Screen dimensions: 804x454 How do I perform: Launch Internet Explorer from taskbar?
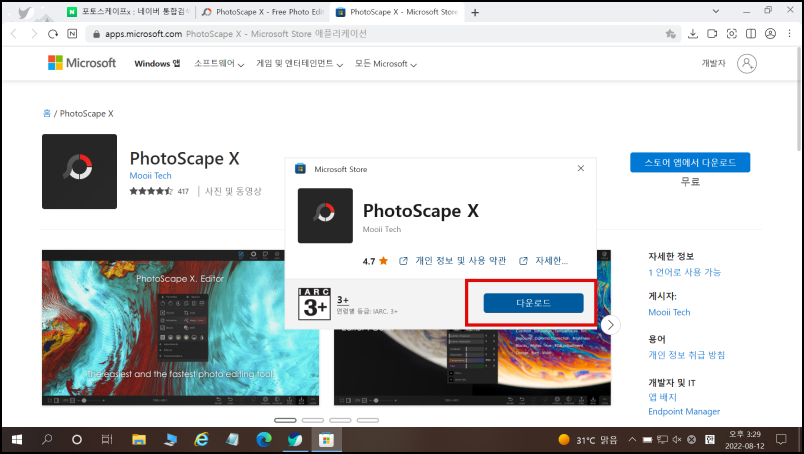[x=202, y=440]
